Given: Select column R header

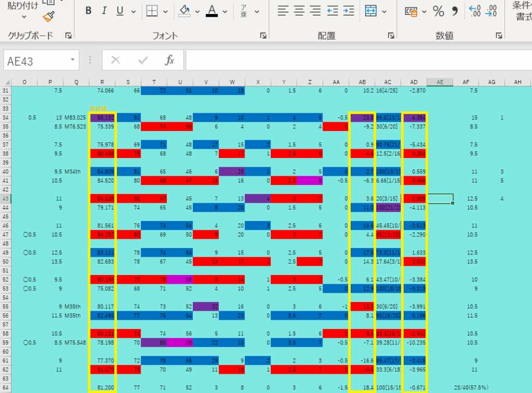Looking at the screenshot, I should [102, 82].
